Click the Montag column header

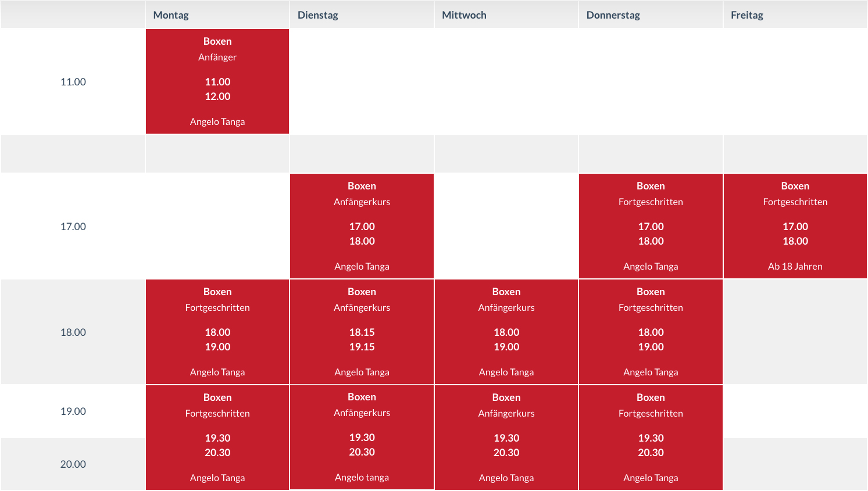point(171,15)
